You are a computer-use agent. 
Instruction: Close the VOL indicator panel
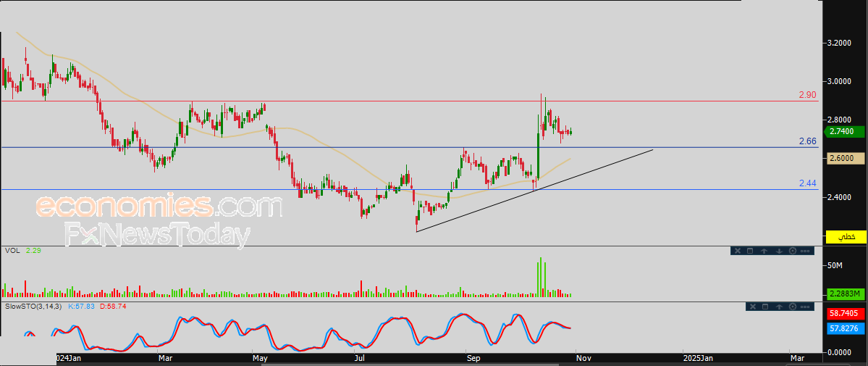pos(737,251)
